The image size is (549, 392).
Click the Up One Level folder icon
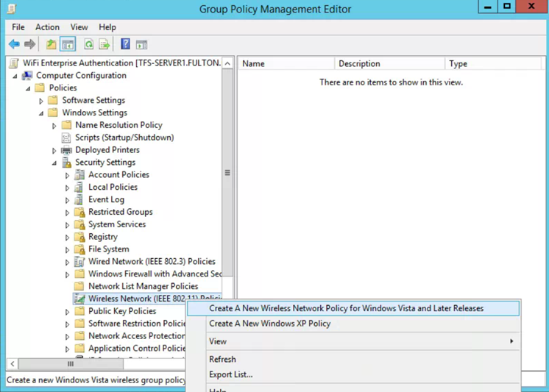(x=51, y=45)
